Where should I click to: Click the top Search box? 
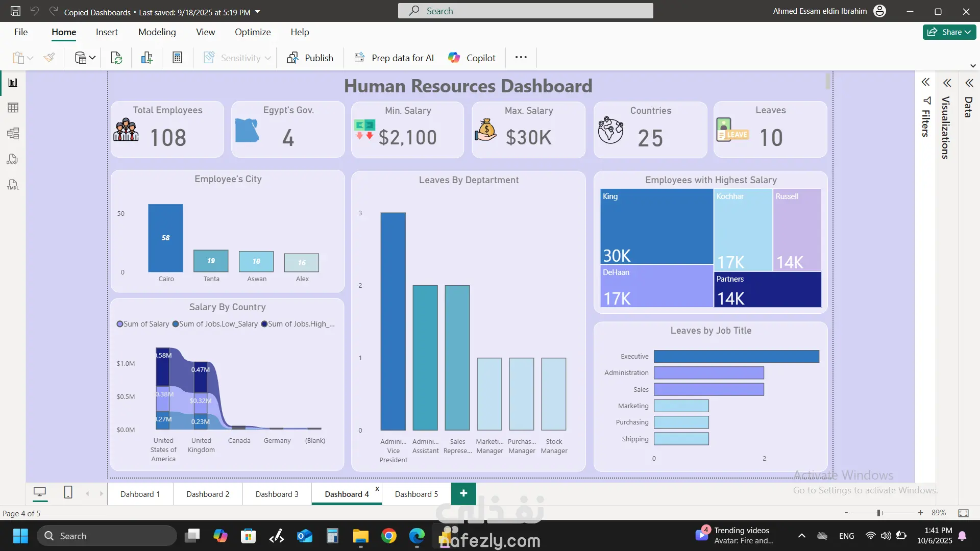point(525,11)
